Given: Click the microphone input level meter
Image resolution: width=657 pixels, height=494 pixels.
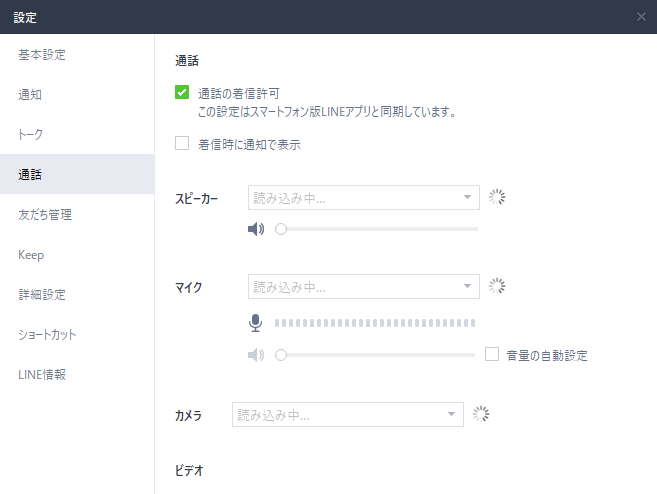Looking at the screenshot, I should click(x=375, y=323).
